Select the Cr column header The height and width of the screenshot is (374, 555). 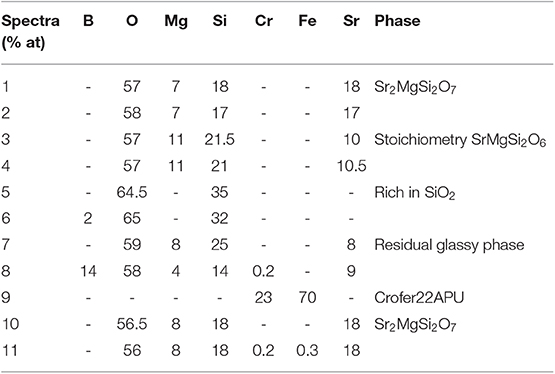264,21
